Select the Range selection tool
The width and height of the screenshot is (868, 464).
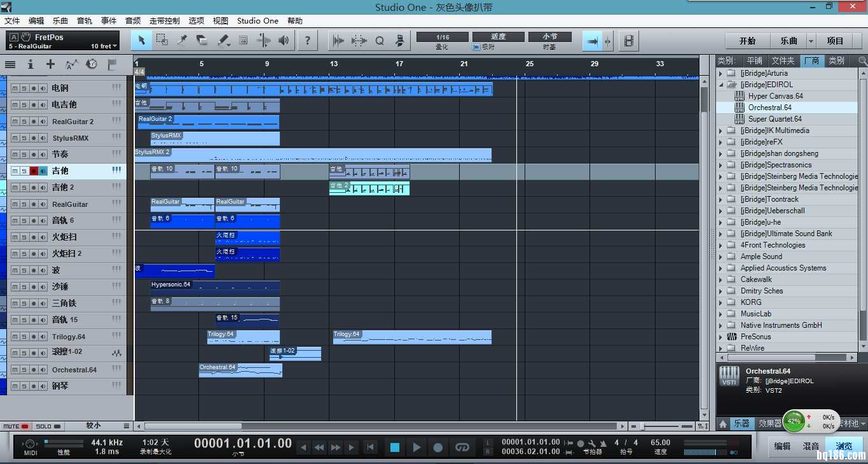(x=162, y=41)
